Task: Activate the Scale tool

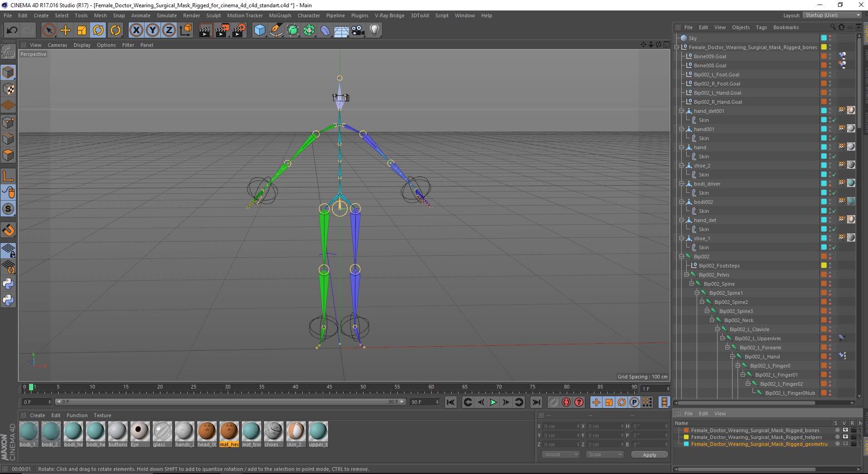Action: click(x=82, y=30)
